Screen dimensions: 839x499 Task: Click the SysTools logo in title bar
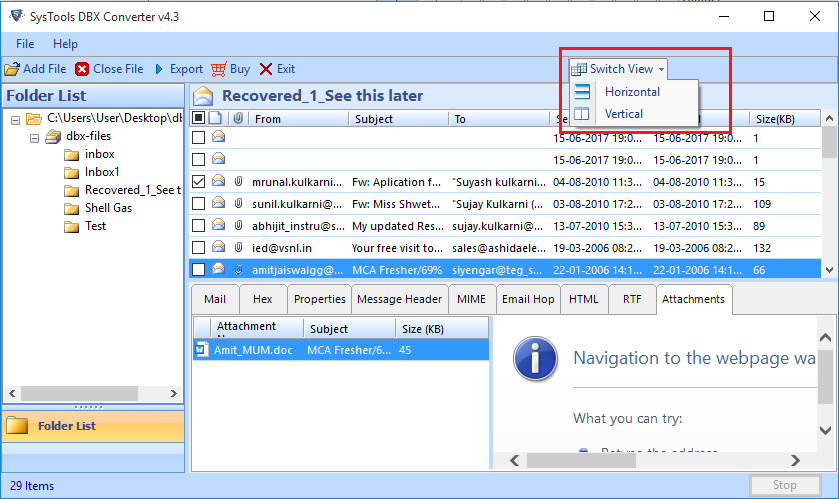17,16
